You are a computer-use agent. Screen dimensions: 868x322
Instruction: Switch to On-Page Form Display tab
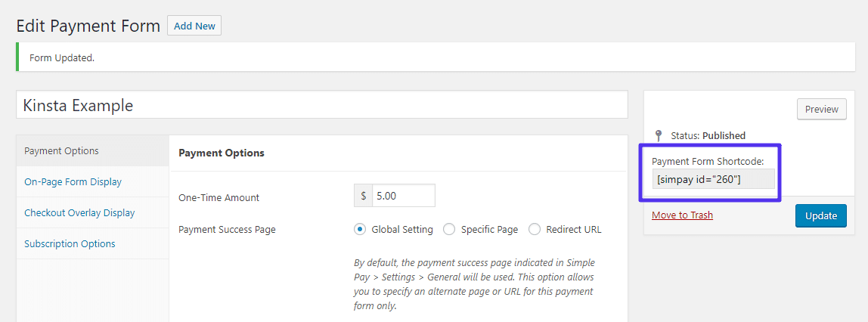tap(73, 181)
